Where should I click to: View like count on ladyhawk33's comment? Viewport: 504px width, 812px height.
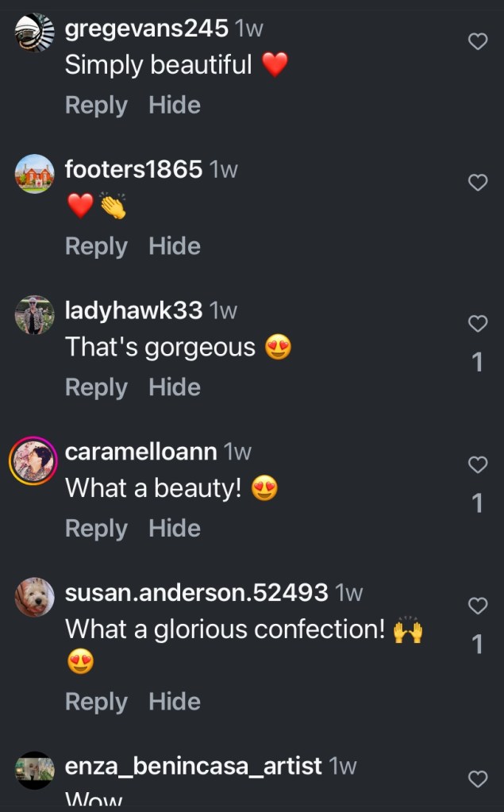coord(477,362)
